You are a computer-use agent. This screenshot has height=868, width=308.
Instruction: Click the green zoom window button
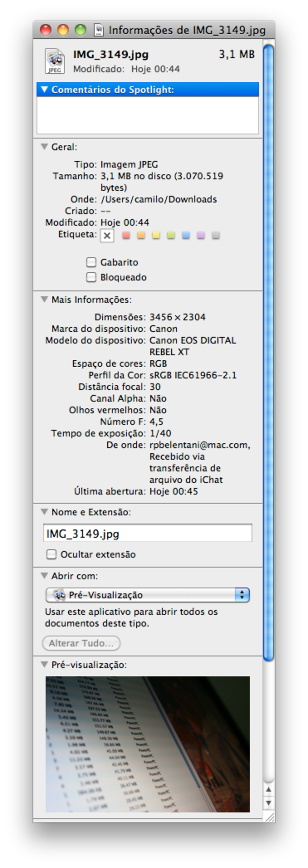point(80,30)
